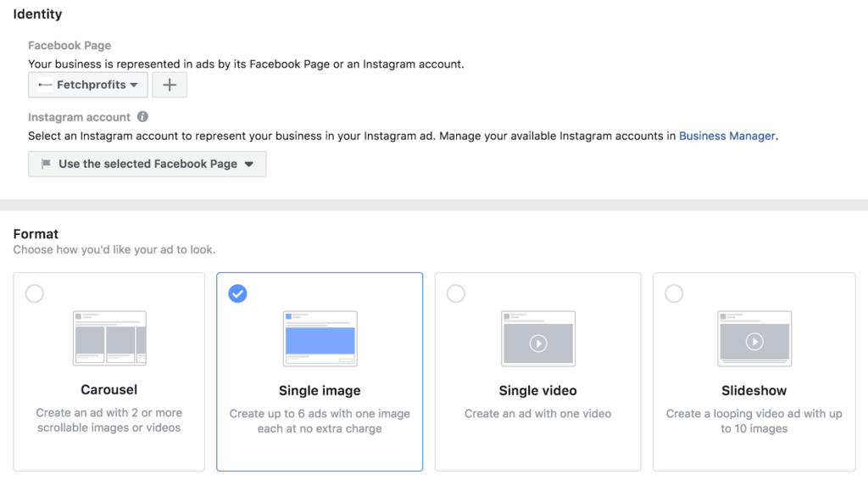Click the Slideshow format title text
Image resolution: width=868 pixels, height=480 pixels.
(x=754, y=390)
